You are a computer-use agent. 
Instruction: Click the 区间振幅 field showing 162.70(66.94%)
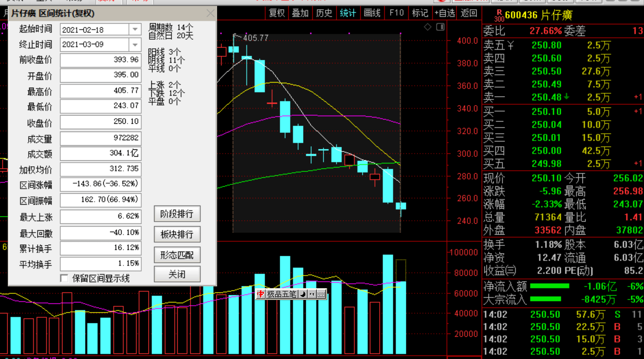pos(101,201)
